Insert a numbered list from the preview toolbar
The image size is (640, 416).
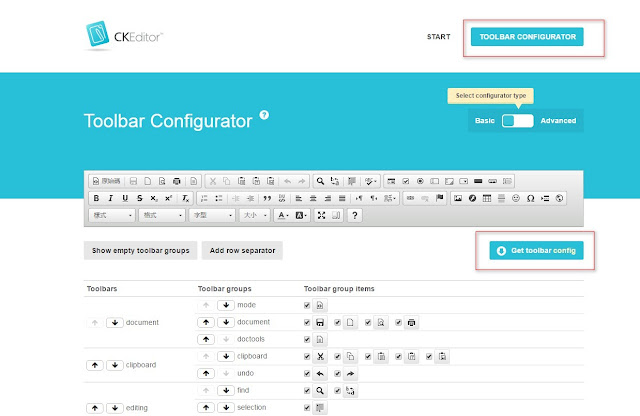204,198
